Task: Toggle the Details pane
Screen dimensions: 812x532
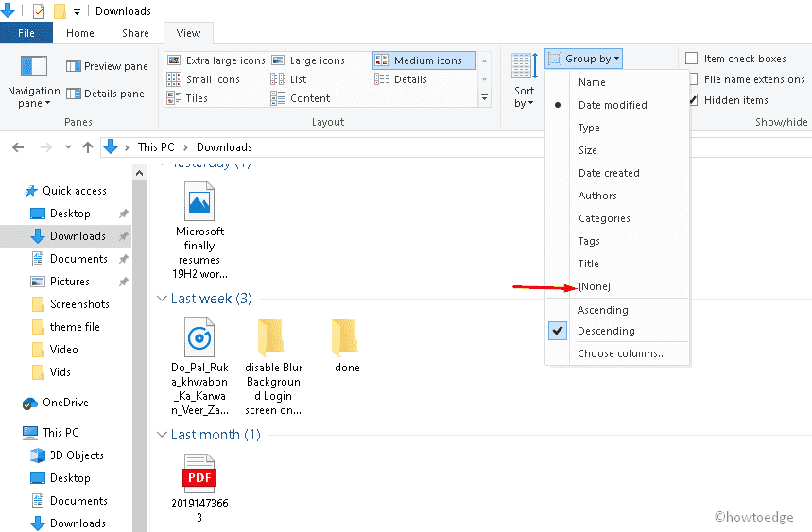Action: (x=105, y=94)
